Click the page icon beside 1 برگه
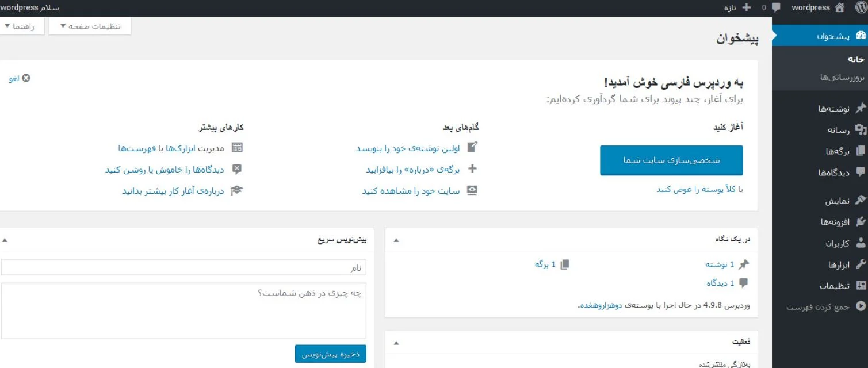Screen dimensions: 868x368 565,264
